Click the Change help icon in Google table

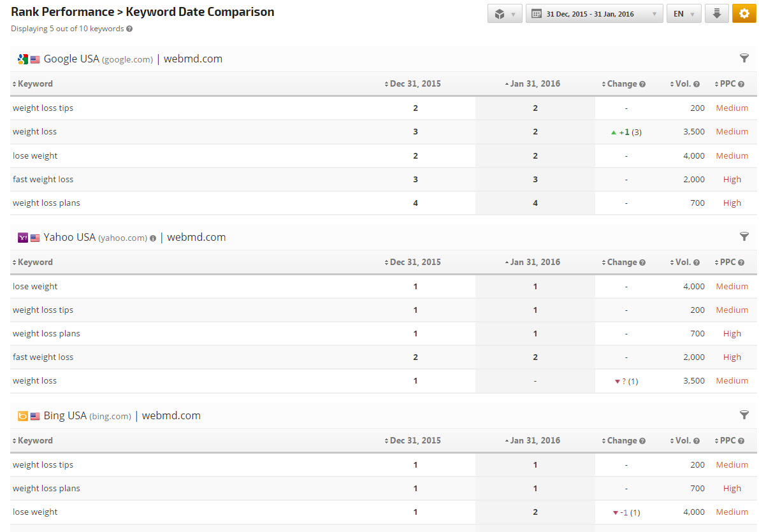click(642, 84)
